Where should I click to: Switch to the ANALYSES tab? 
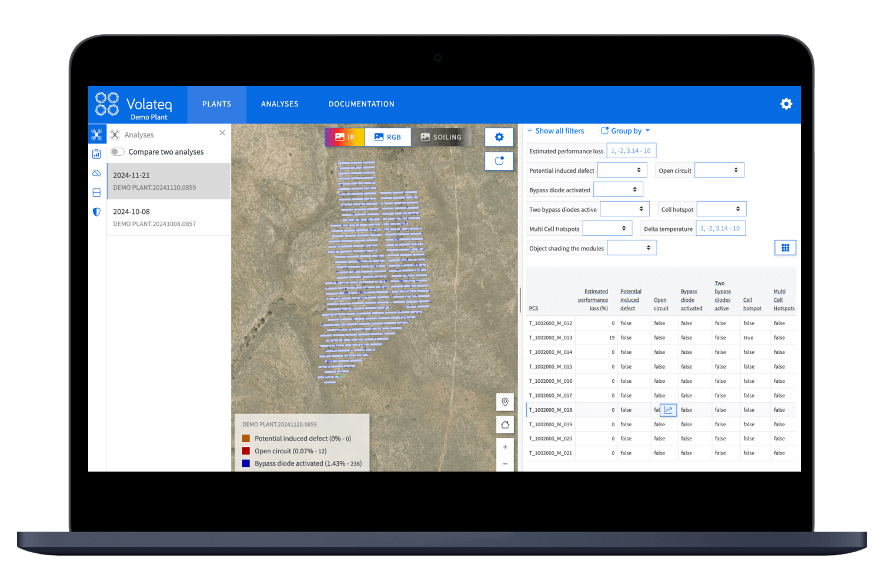pyautogui.click(x=279, y=104)
